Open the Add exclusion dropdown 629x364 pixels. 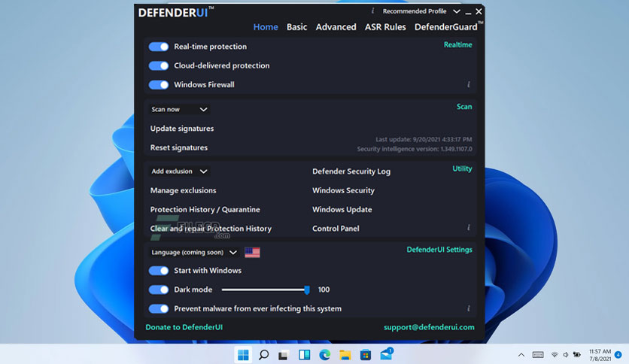(x=179, y=171)
